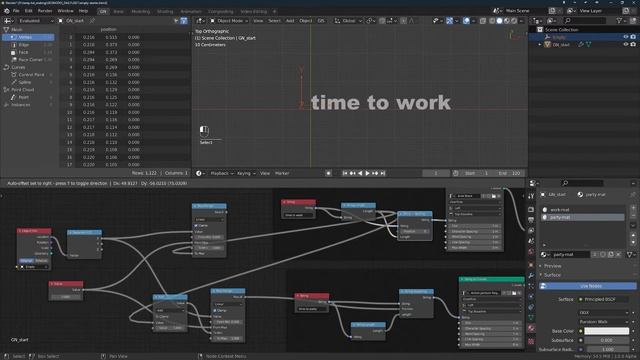Open the timeline Playback menu
The image size is (640, 360).
coord(222,173)
